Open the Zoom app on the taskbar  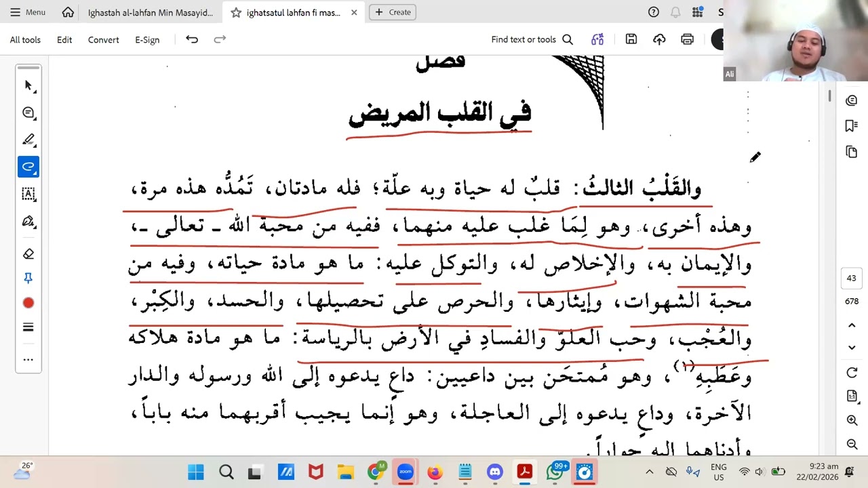tap(405, 472)
